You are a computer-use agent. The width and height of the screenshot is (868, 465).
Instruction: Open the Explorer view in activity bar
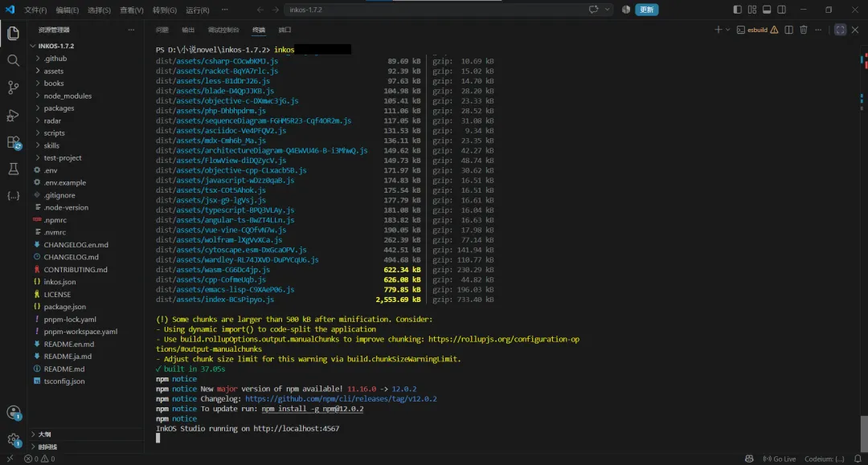pos(14,33)
